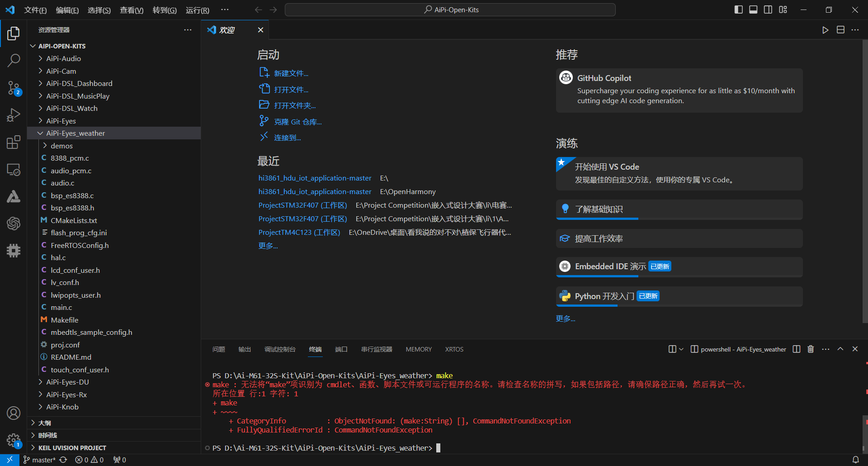The image size is (868, 466).
Task: Toggle the bottom panel visibility
Action: pyautogui.click(x=753, y=10)
